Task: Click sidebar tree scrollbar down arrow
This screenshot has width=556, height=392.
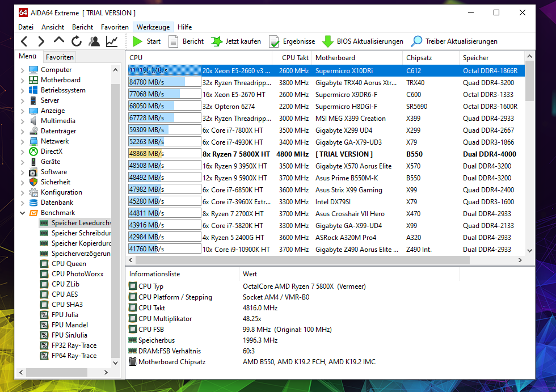Action: tap(115, 363)
